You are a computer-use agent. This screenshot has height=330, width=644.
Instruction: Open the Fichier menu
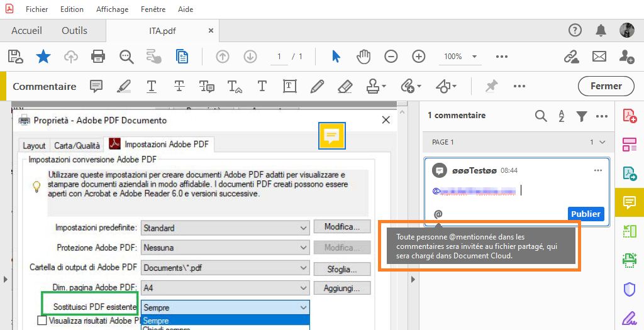(36, 9)
